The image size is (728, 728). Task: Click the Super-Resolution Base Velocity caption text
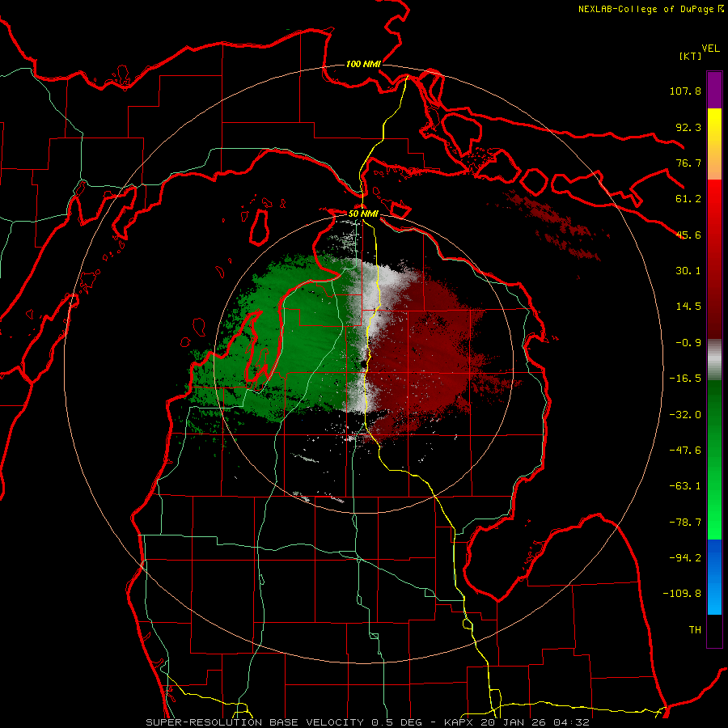368,722
